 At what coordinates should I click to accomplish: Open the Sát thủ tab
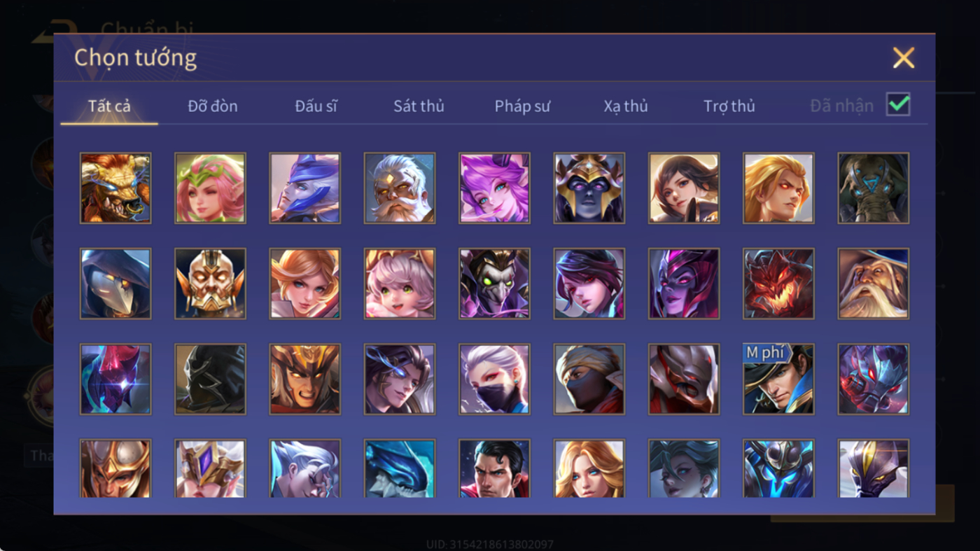(419, 106)
